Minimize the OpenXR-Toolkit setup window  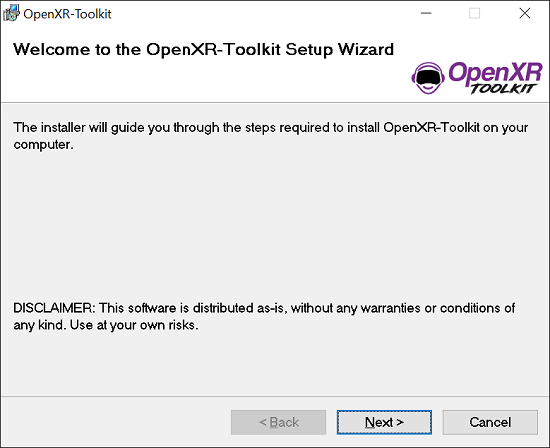pyautogui.click(x=426, y=13)
